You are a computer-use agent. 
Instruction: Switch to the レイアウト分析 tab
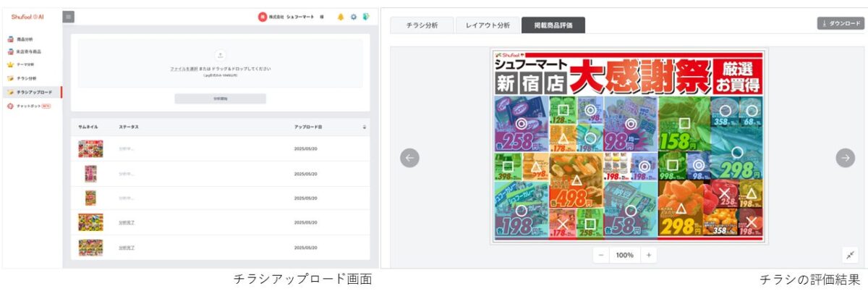pos(488,25)
